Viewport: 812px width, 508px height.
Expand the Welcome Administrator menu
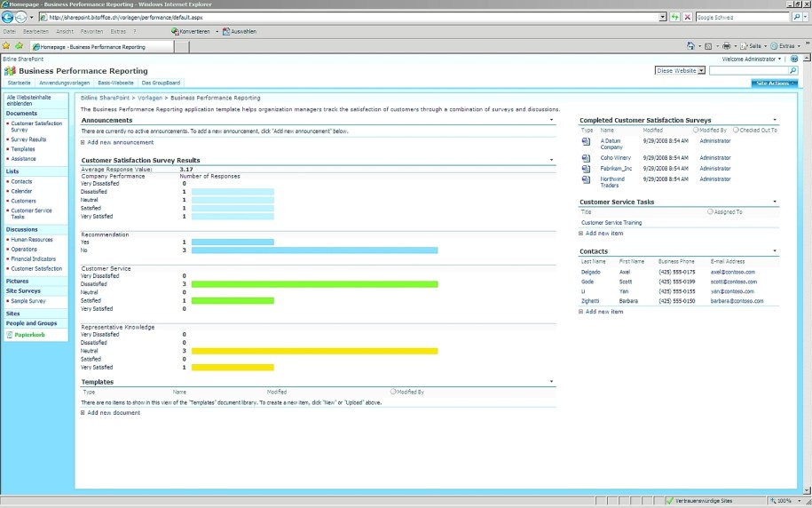pos(753,59)
